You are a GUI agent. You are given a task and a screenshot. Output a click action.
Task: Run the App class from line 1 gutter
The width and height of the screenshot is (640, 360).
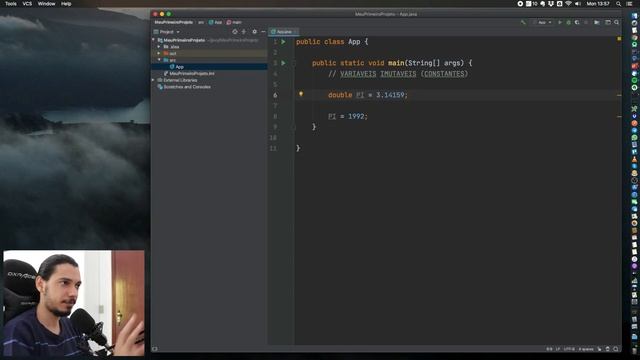(x=283, y=42)
